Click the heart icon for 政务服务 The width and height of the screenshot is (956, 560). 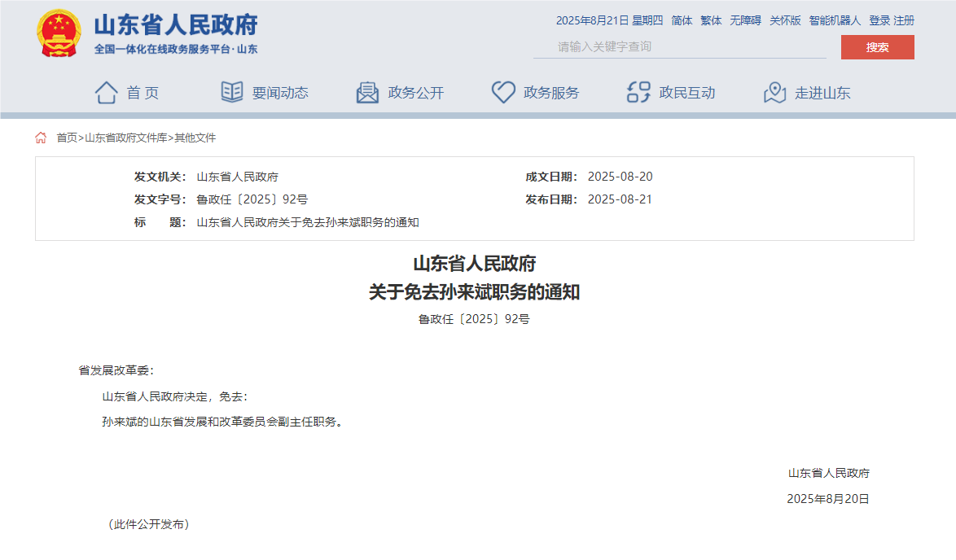coord(503,93)
